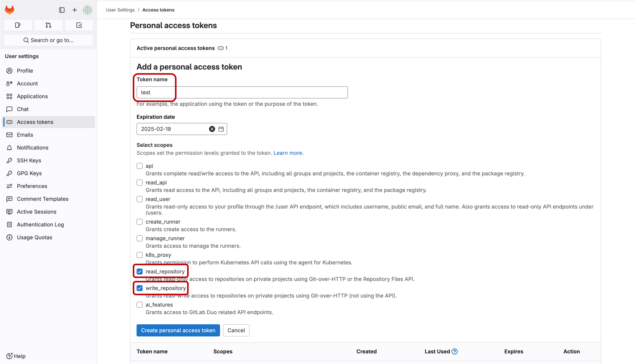This screenshot has width=635, height=364.
Task: Open the expiration date calendar picker
Action: click(221, 129)
